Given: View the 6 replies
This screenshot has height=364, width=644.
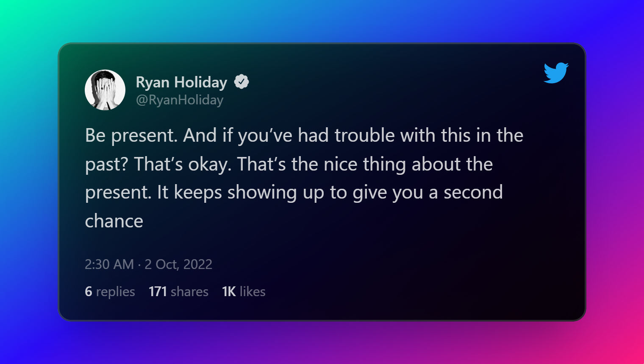Looking at the screenshot, I should [110, 291].
